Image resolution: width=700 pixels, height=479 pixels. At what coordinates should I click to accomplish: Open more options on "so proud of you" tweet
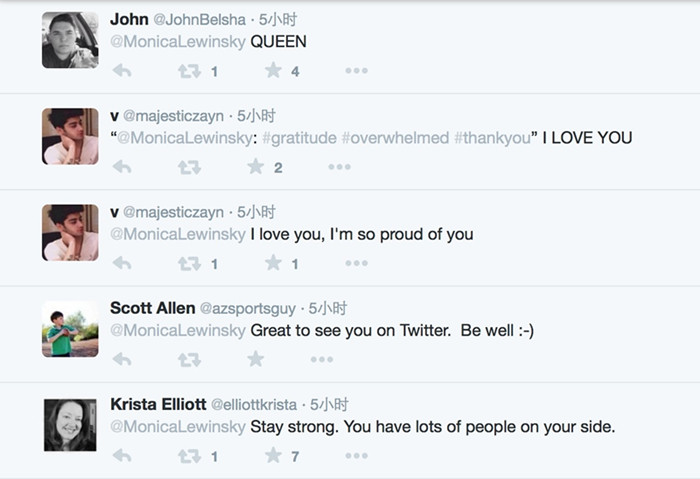coord(356,263)
